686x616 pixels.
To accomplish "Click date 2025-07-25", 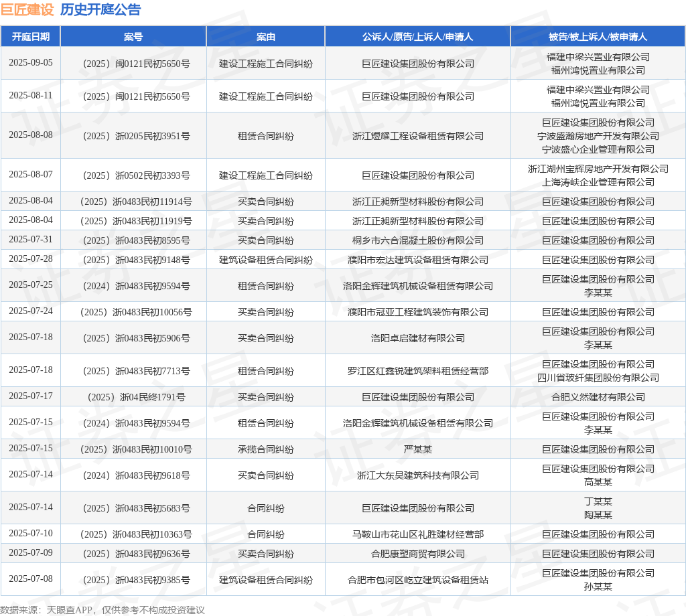I will click(x=31, y=285).
